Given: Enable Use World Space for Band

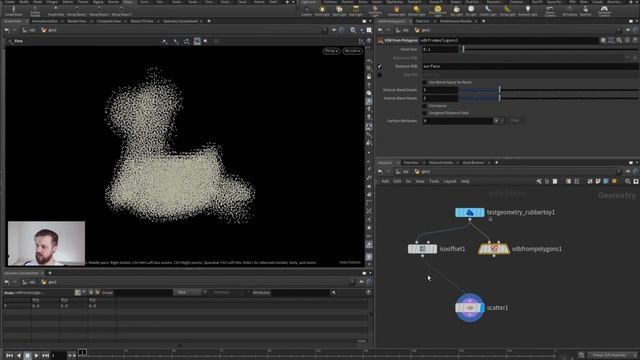Looking at the screenshot, I should tap(424, 82).
